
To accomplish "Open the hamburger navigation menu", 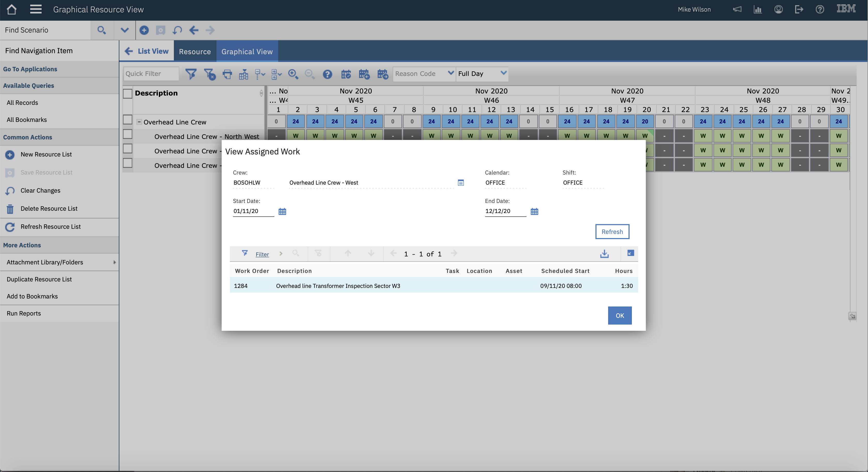I will point(36,10).
